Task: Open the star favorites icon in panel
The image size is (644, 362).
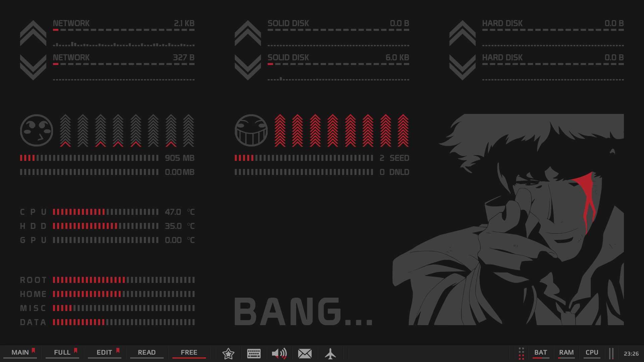Action: click(x=228, y=354)
